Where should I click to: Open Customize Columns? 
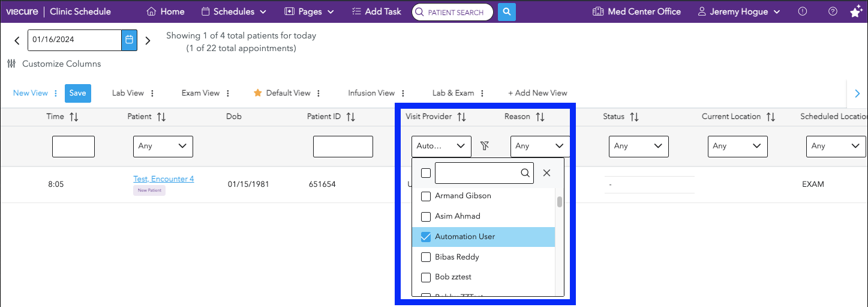[54, 64]
